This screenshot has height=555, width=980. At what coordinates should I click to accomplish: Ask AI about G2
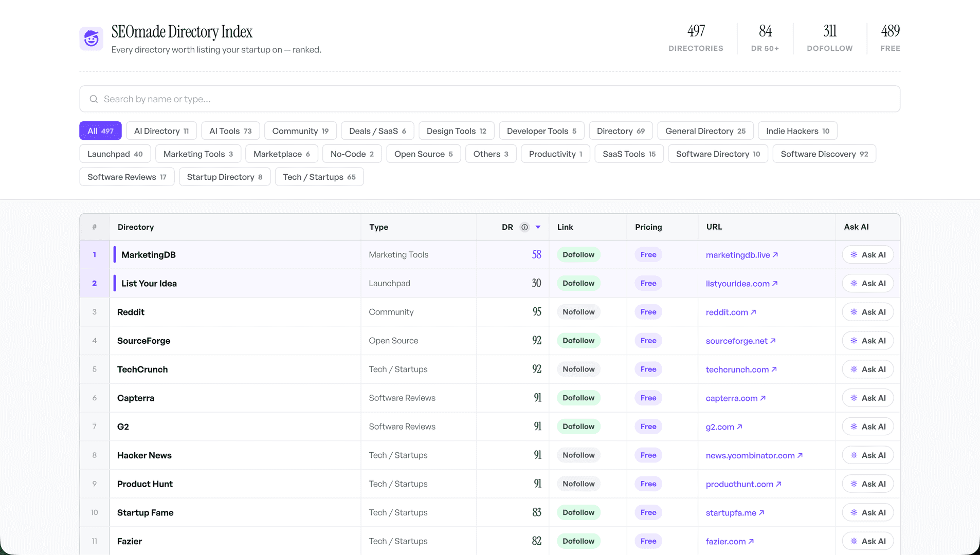coord(868,427)
